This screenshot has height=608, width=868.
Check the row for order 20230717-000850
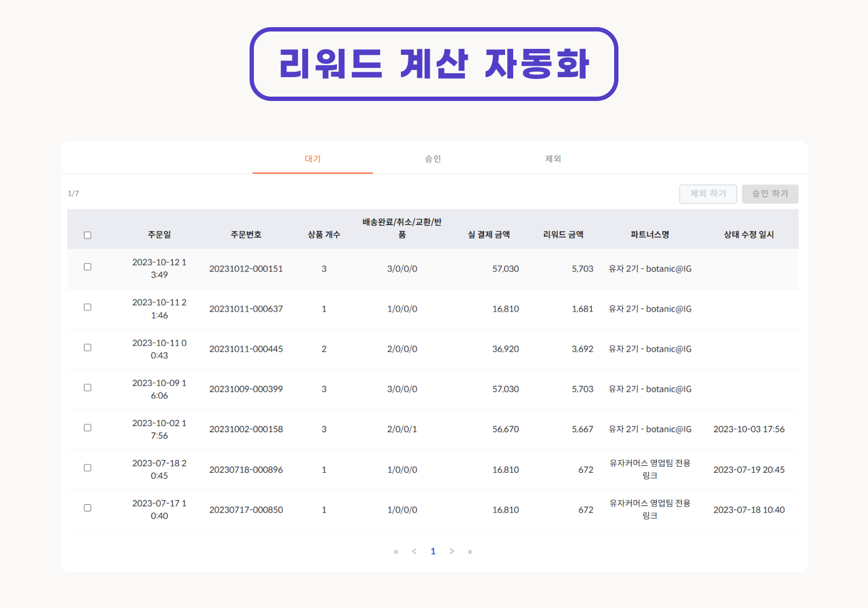(x=87, y=508)
